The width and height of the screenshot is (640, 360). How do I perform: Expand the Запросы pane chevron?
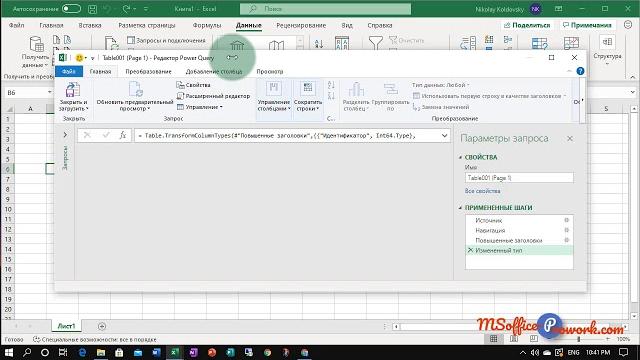65,135
